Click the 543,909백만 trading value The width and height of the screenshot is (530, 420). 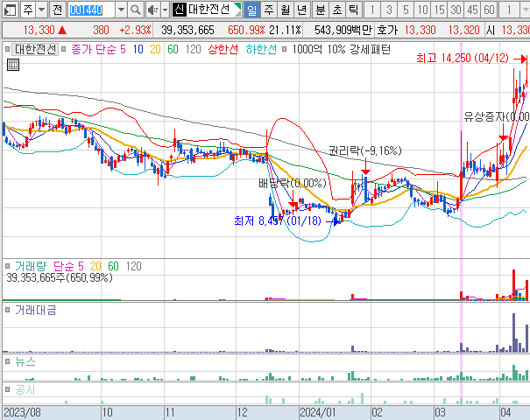tap(343, 31)
